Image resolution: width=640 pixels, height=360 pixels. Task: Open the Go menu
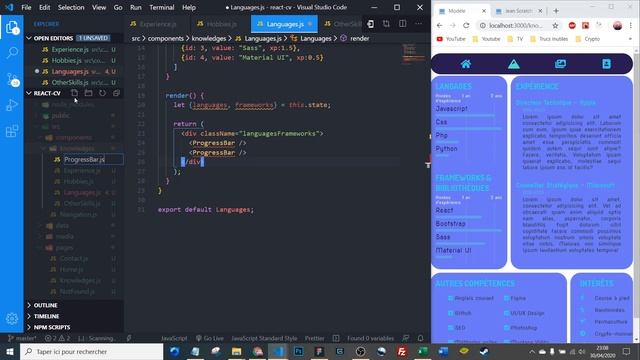[118, 7]
